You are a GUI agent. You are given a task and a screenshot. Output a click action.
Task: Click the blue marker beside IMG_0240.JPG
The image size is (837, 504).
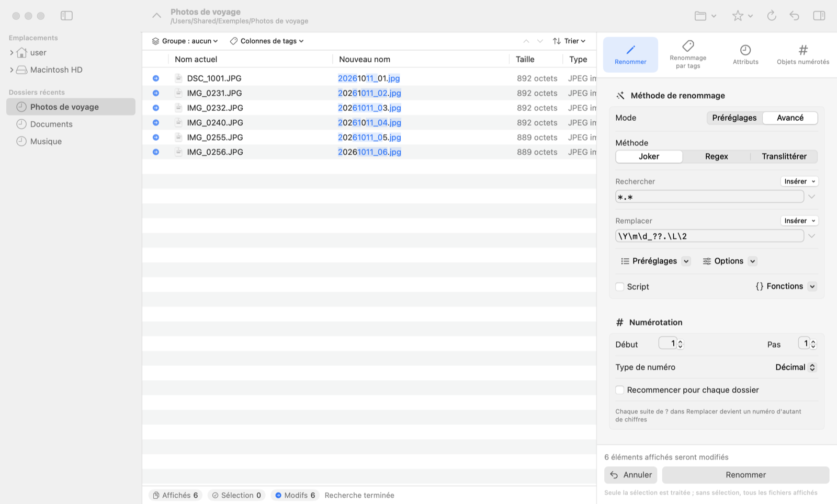click(x=156, y=122)
